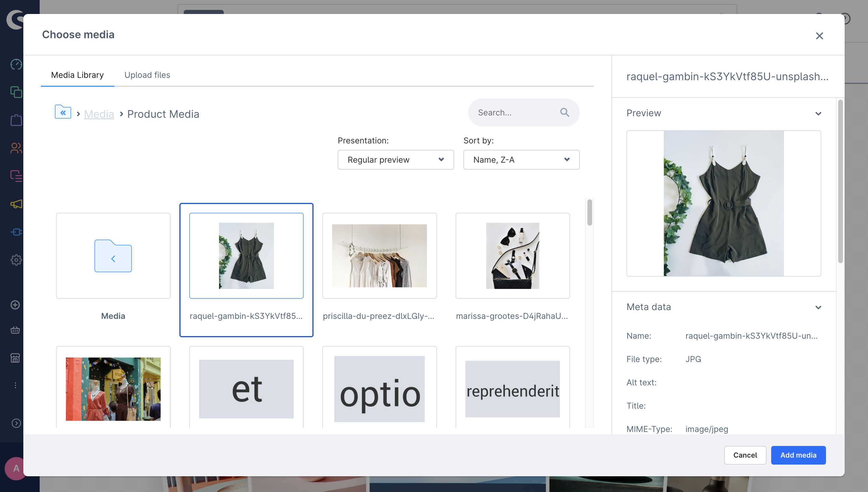Select the priscilla-du-preez clothing rack thumbnail
Viewport: 868px width, 492px height.
(x=379, y=256)
